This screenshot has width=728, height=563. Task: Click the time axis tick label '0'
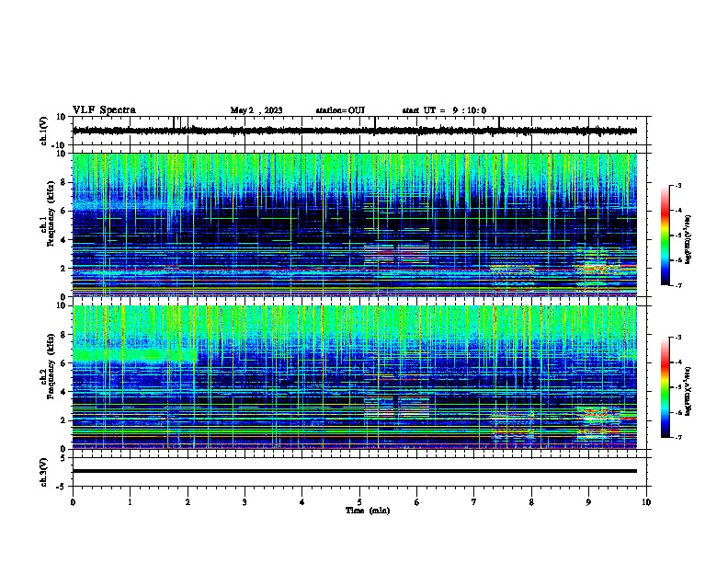pos(73,502)
